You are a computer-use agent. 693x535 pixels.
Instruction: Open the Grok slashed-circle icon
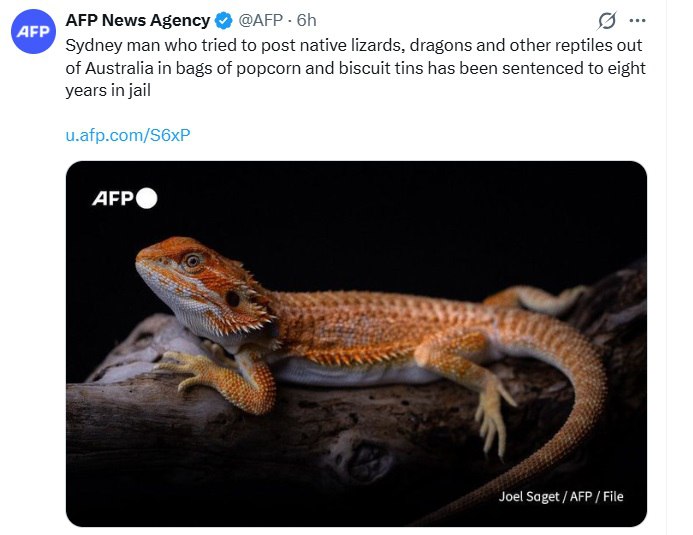coord(606,21)
